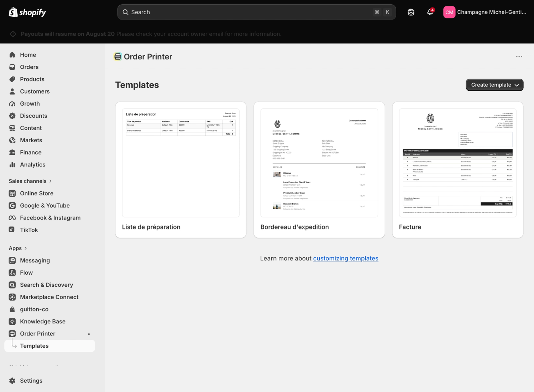Select Templates sub-item in sidebar

(x=49, y=346)
